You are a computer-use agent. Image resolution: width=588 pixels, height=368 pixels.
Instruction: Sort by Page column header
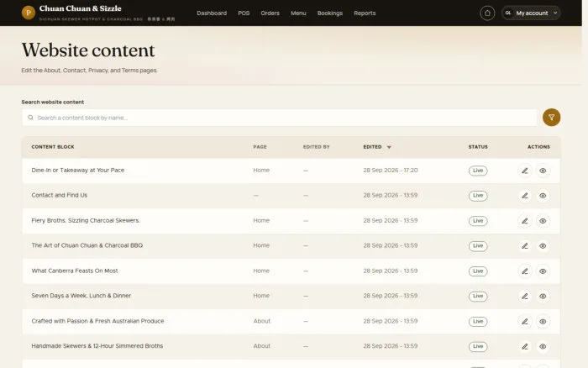pos(260,147)
